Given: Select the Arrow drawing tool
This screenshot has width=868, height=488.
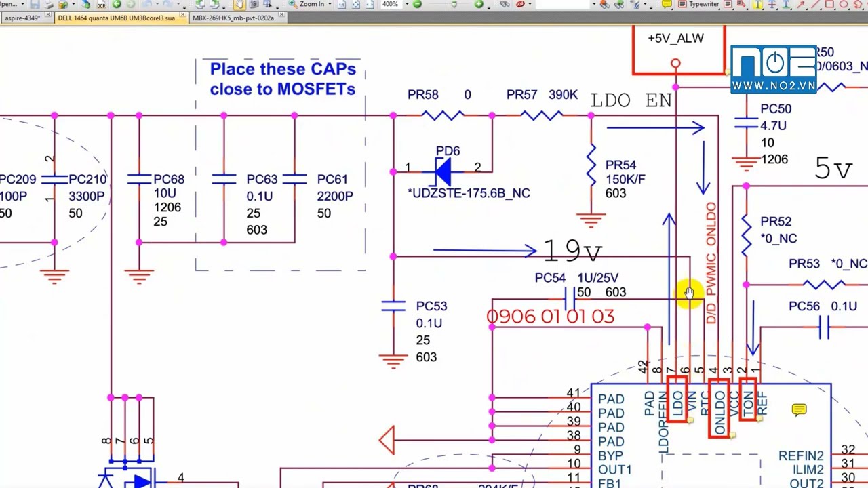Looking at the screenshot, I should point(801,4).
